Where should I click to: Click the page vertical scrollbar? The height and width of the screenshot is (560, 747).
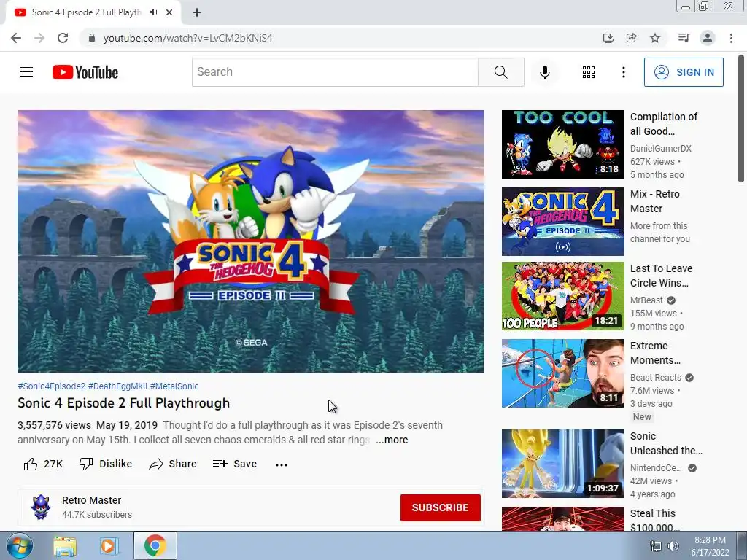[741, 119]
